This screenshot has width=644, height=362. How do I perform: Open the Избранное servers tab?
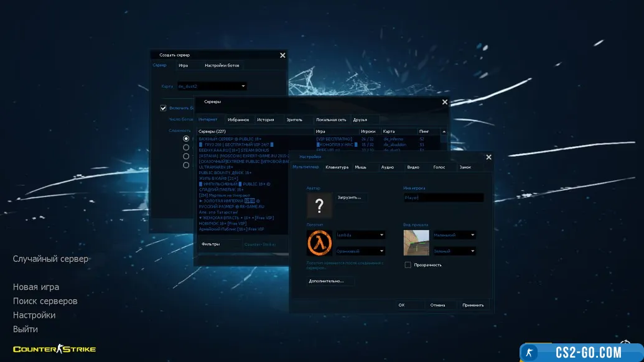pos(238,119)
